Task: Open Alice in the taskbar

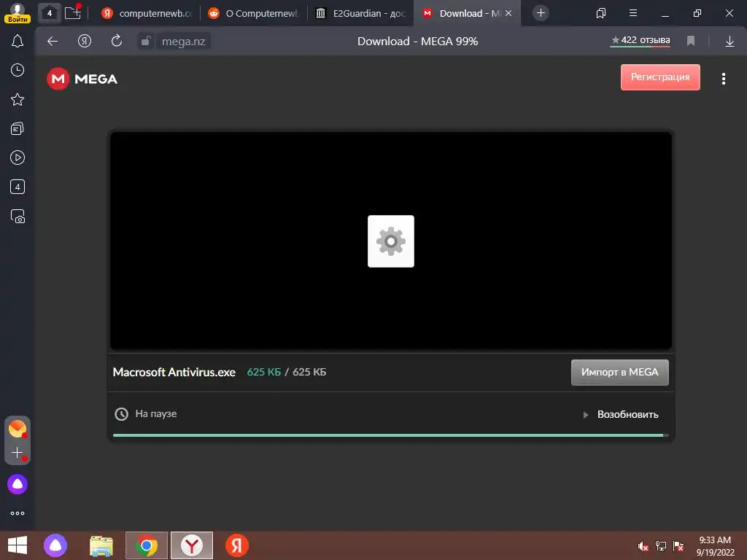Action: coord(55,545)
